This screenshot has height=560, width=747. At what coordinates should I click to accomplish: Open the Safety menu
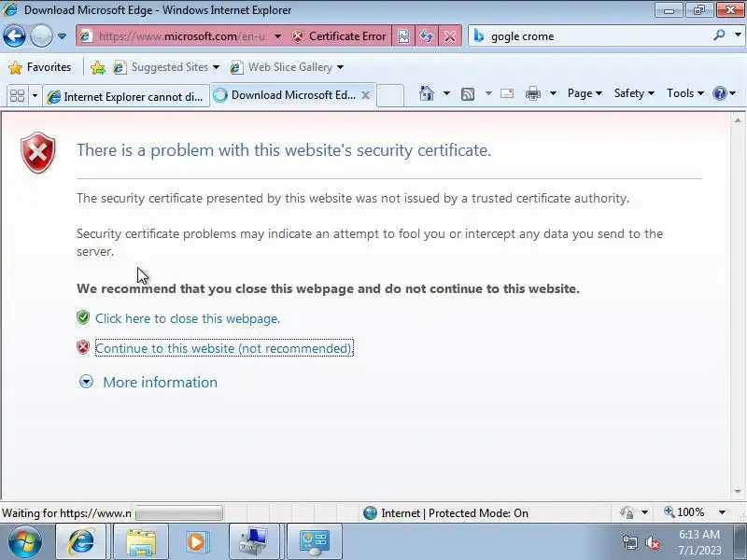[x=634, y=93]
